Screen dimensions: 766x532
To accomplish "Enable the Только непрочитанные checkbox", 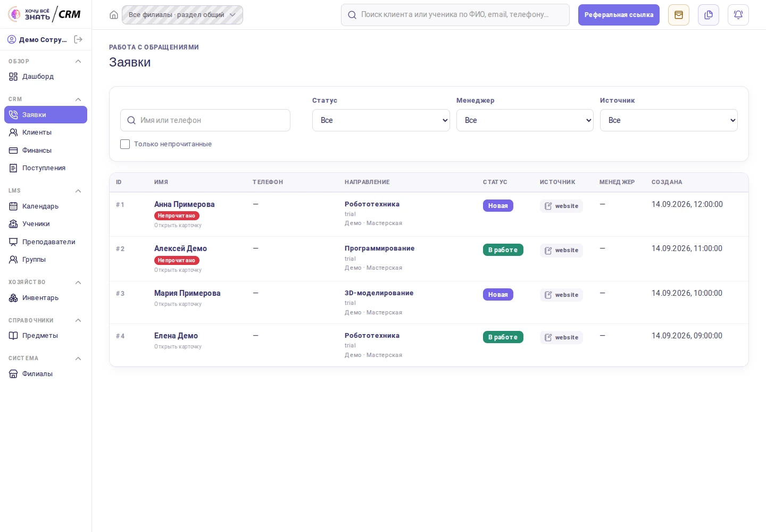I will (125, 144).
